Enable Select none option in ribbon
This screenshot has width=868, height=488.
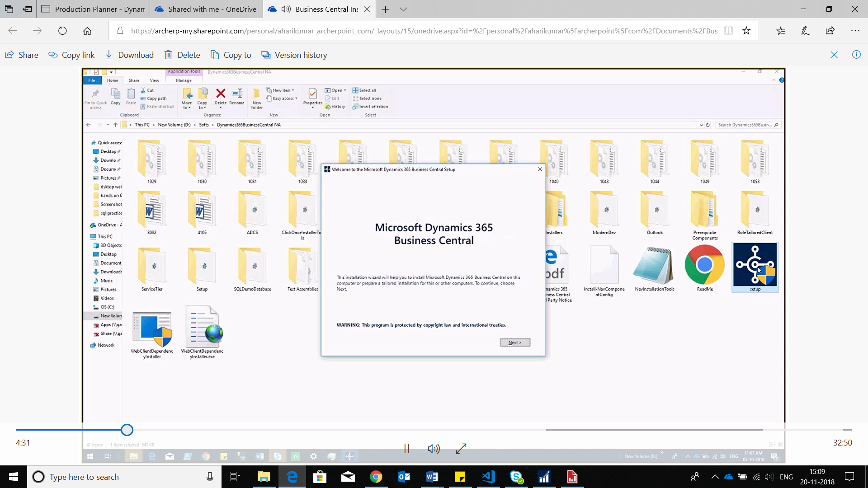point(370,99)
